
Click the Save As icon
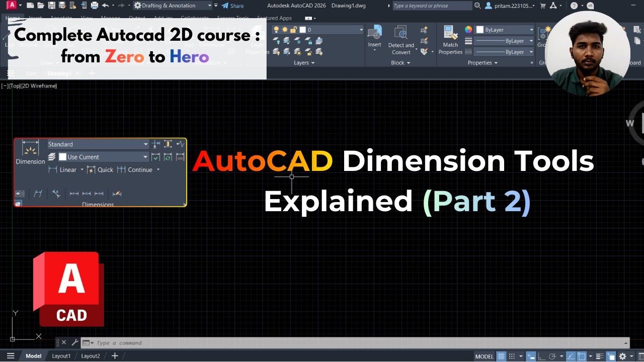(62, 6)
